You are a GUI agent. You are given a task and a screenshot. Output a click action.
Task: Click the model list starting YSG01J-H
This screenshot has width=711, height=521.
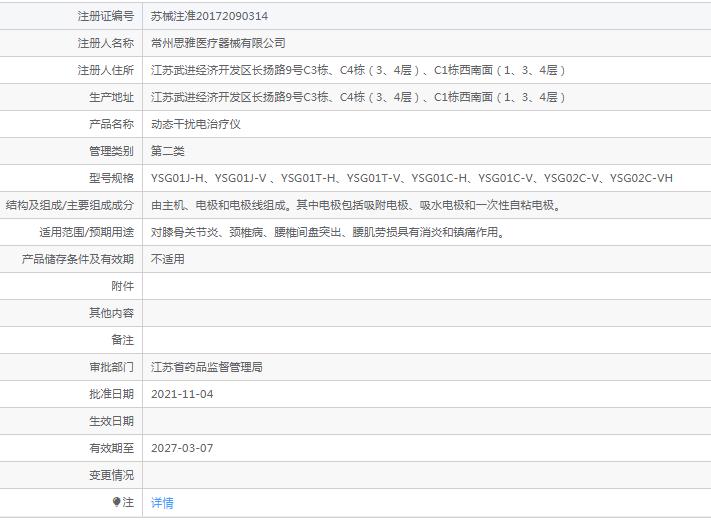pos(412,178)
